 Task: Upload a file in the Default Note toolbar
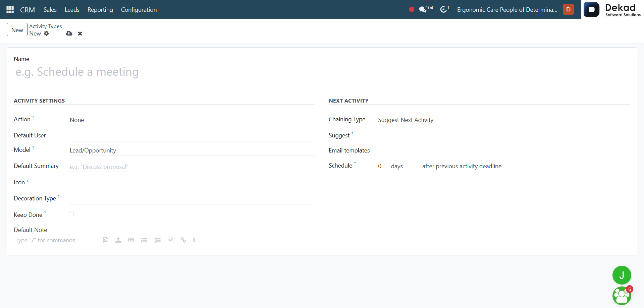118,240
